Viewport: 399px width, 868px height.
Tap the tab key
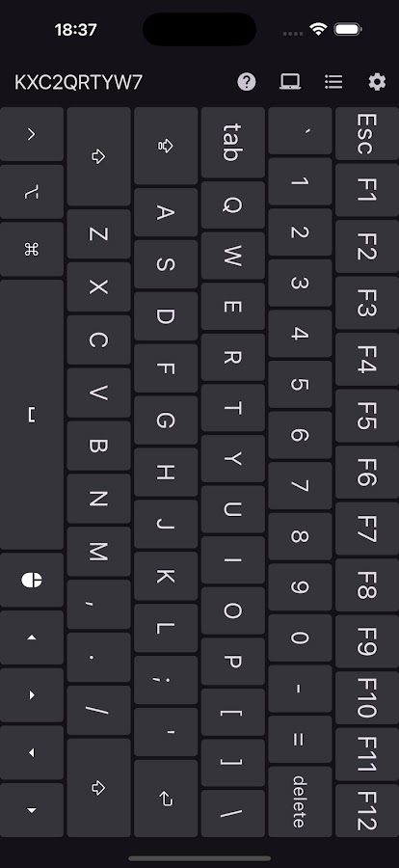(x=232, y=143)
